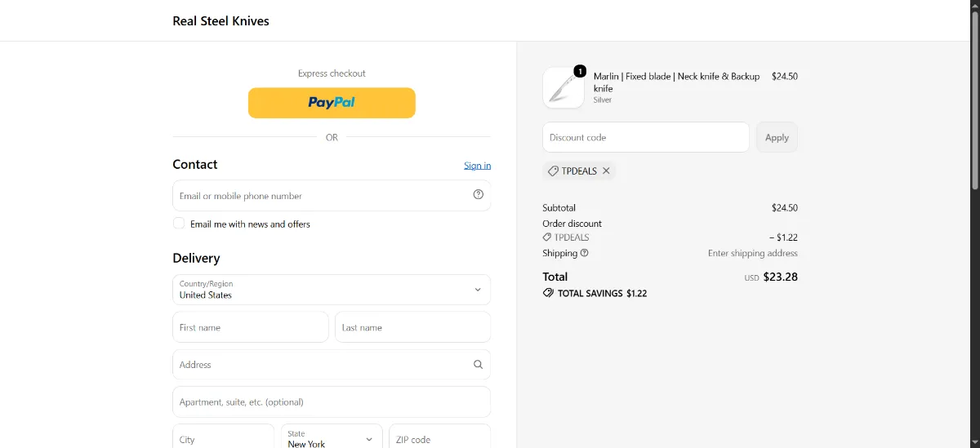Click the Sign in link

pos(477,166)
